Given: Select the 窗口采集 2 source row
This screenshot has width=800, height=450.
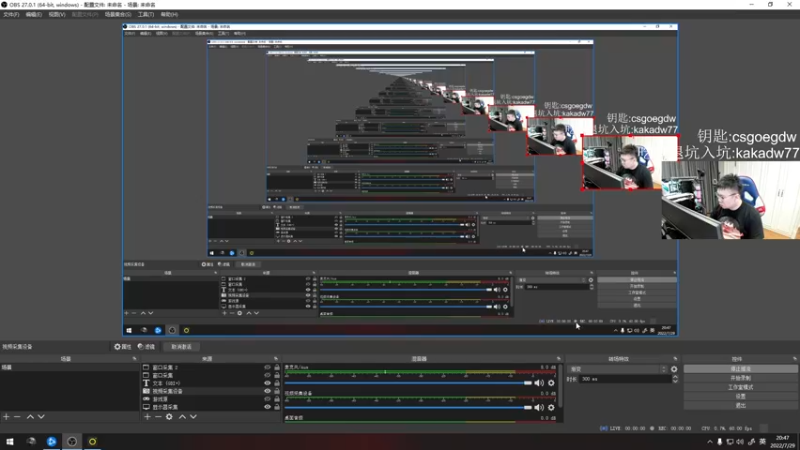Looking at the screenshot, I should point(211,367).
